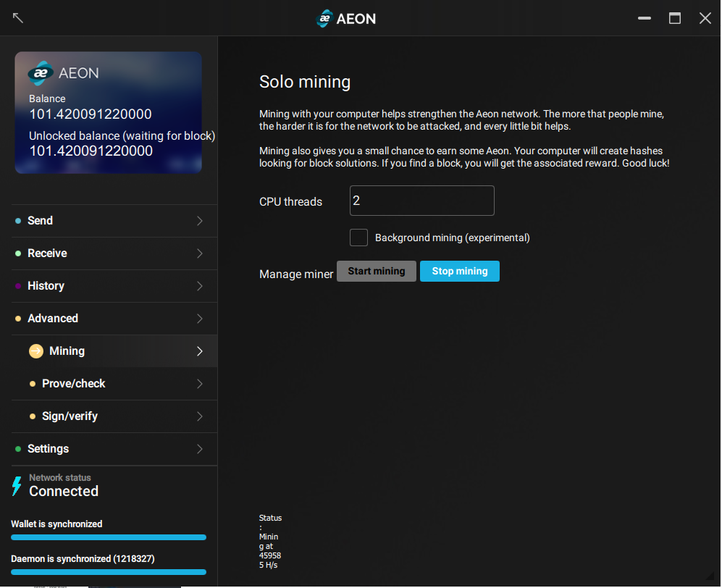Click the CPU threads label

[290, 202]
